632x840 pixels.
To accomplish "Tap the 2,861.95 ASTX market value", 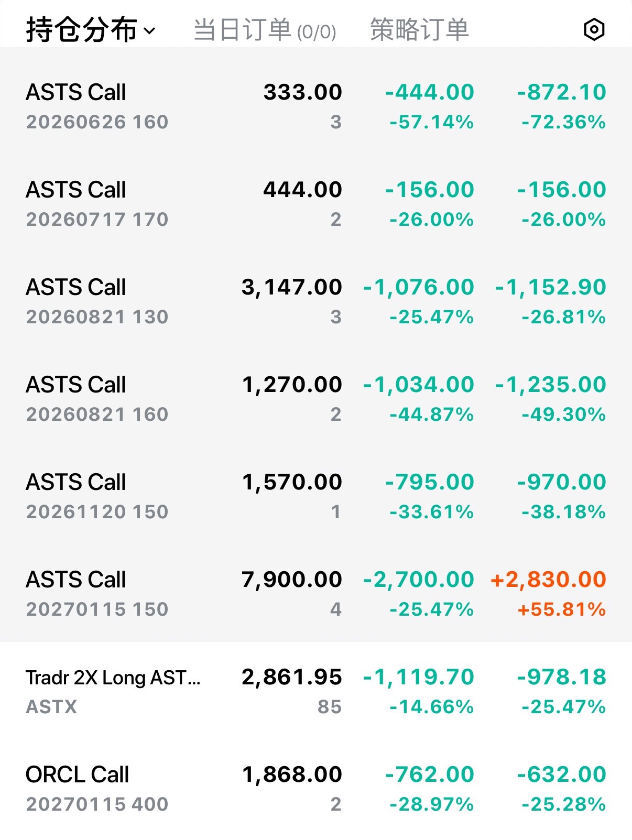I will click(292, 677).
